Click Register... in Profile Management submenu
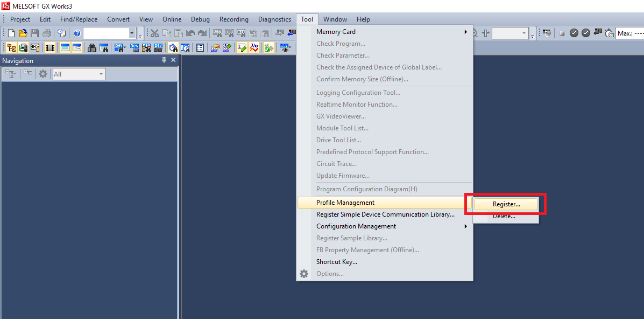Image resolution: width=644 pixels, height=319 pixels. tap(506, 204)
